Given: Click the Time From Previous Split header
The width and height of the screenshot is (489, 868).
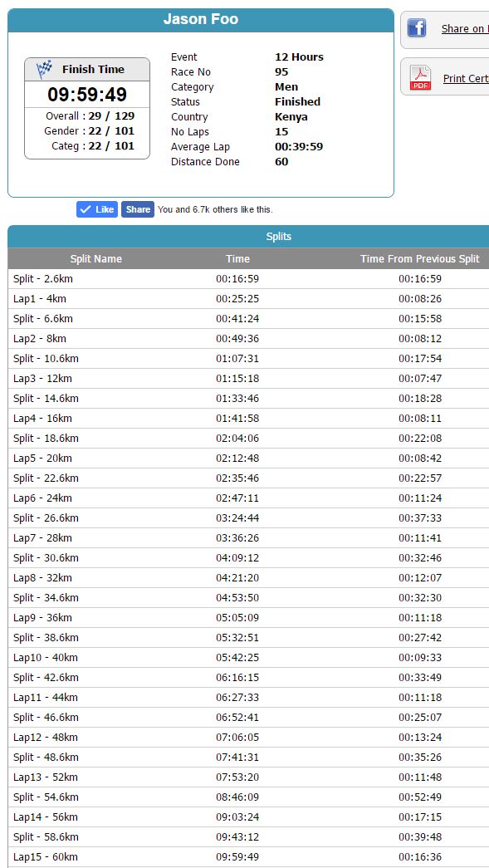Looking at the screenshot, I should [420, 258].
